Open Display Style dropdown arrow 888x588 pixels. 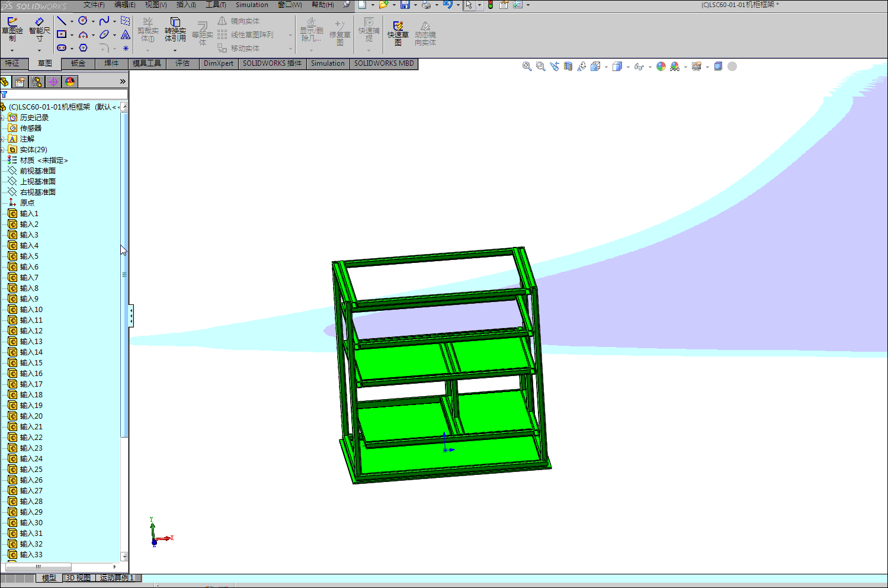coord(628,67)
